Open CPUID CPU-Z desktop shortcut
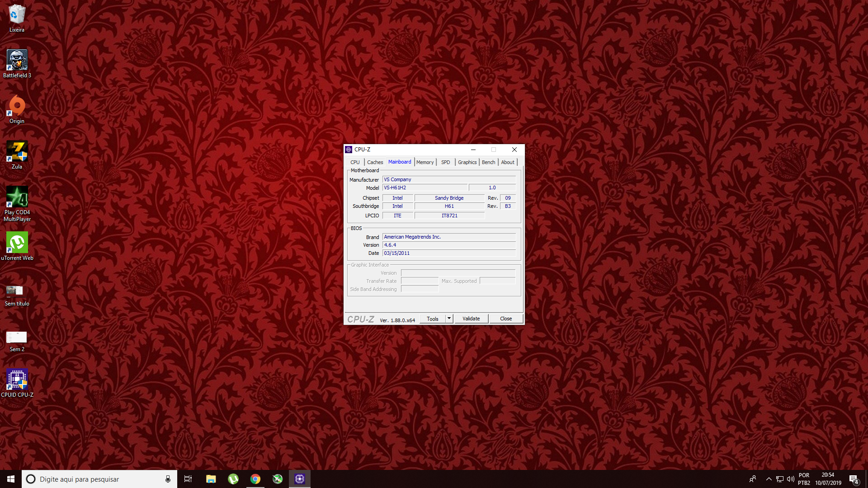 [x=17, y=383]
